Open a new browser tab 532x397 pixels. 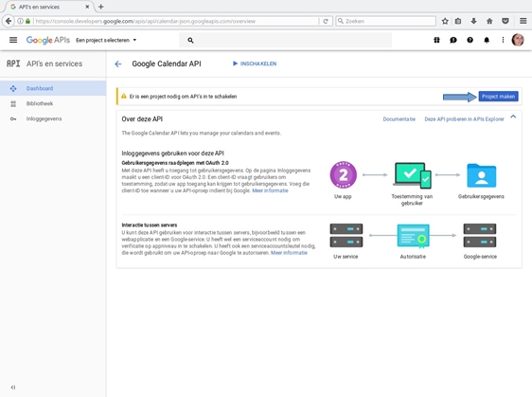point(100,7)
